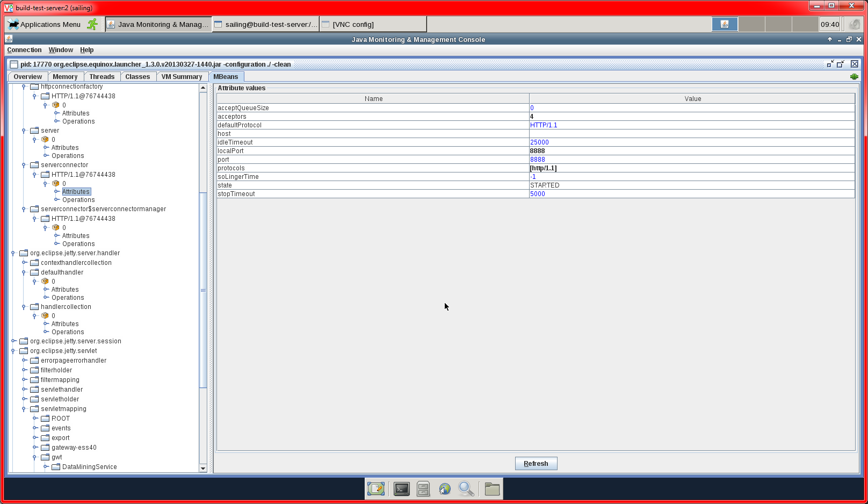Click the Name column header
This screenshot has width=868, height=504.
pos(373,99)
